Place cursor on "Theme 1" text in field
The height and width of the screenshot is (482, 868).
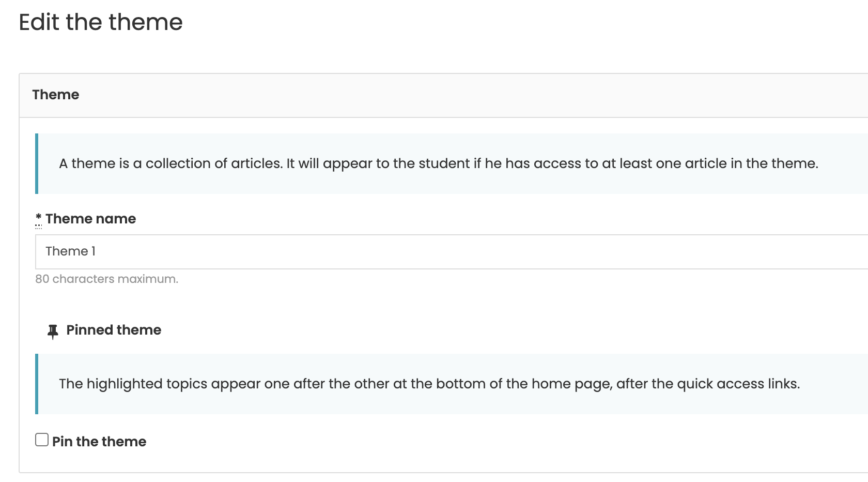(x=70, y=251)
